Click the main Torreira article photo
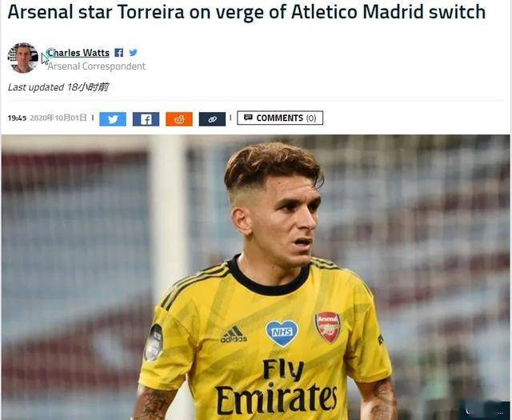Viewport: 512px width, 420px height. pyautogui.click(x=256, y=278)
